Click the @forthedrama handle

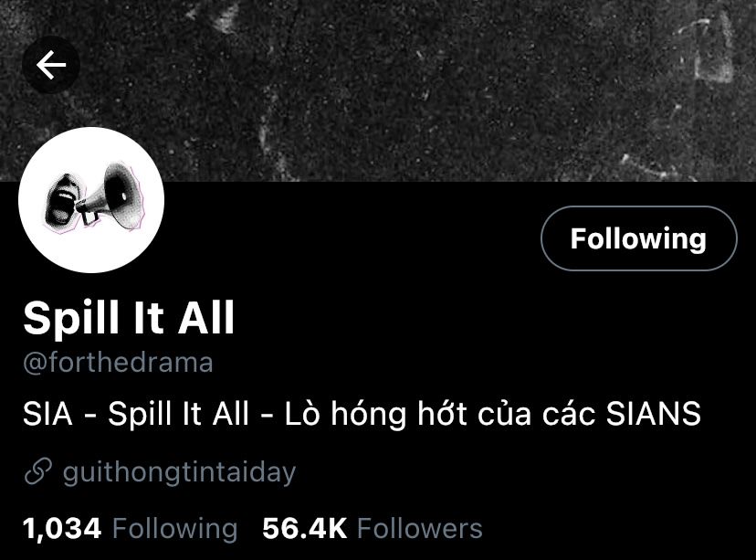tap(118, 363)
